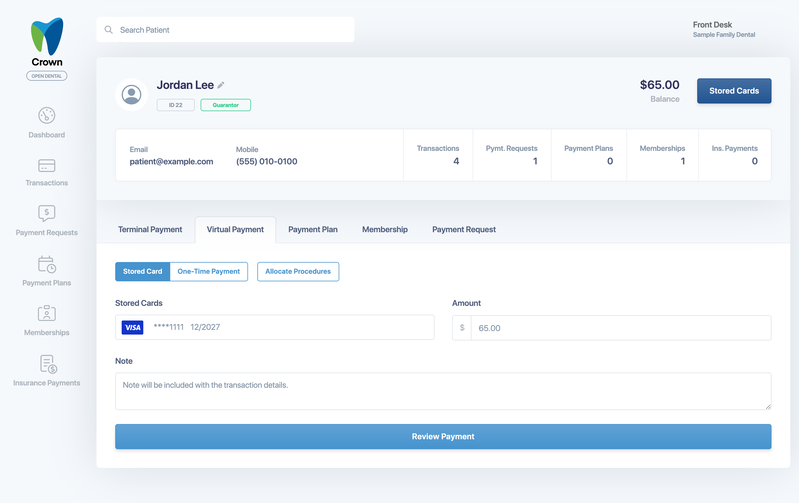Image resolution: width=799 pixels, height=503 pixels.
Task: Open the Memberships count tile
Action: pos(662,155)
